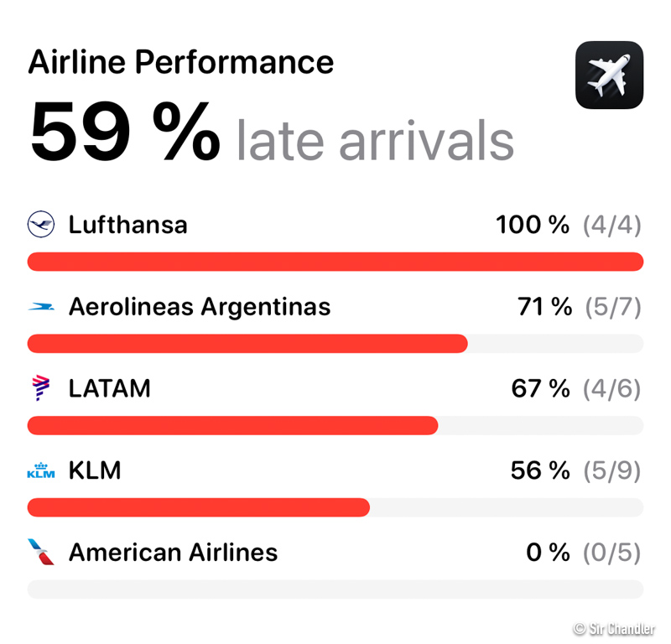Open the KLM airline entry

(x=95, y=470)
